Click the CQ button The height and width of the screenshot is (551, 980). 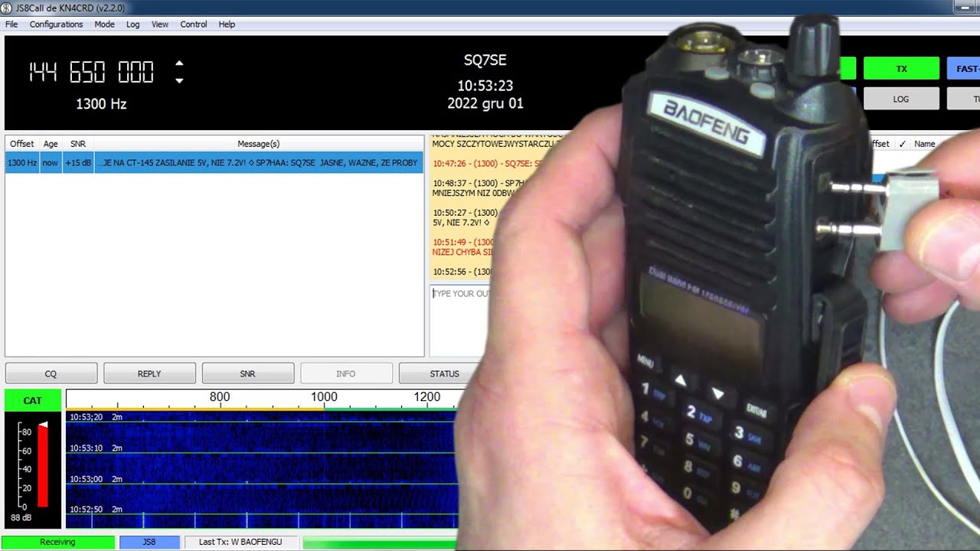tap(51, 373)
